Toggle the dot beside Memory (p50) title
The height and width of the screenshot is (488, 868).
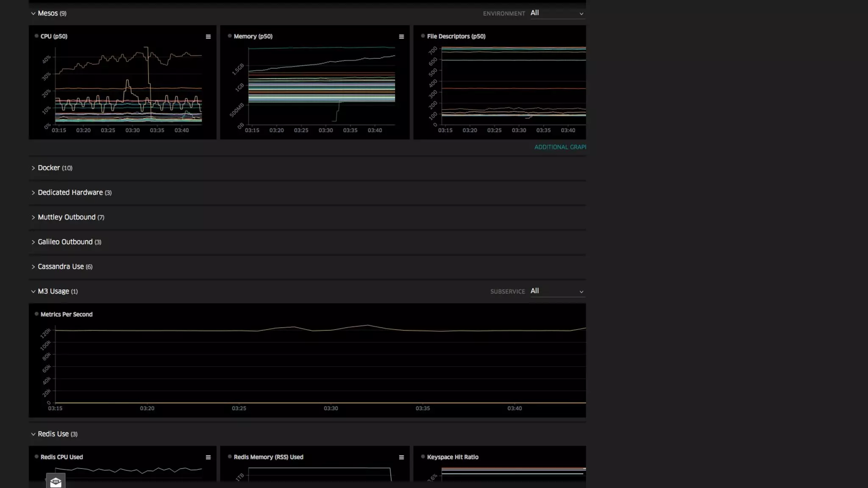[230, 36]
